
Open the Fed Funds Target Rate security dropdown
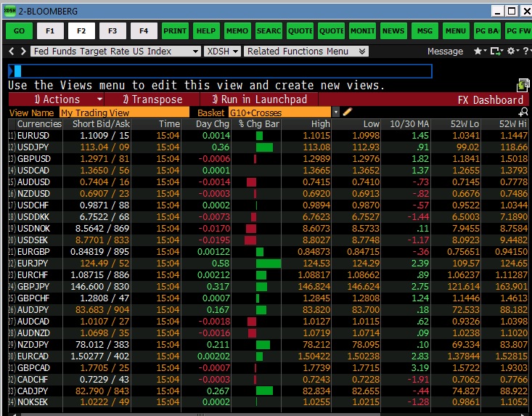pos(115,52)
